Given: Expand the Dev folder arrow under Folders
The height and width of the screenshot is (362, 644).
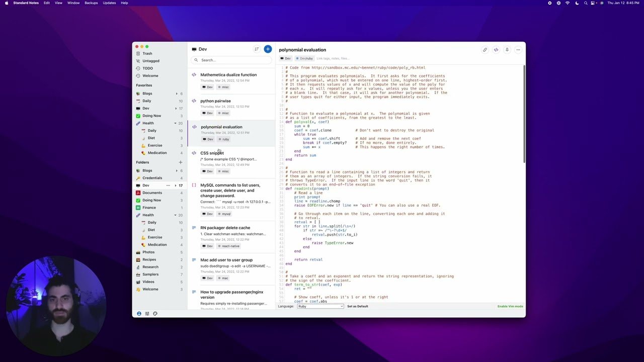Looking at the screenshot, I should point(176,186).
